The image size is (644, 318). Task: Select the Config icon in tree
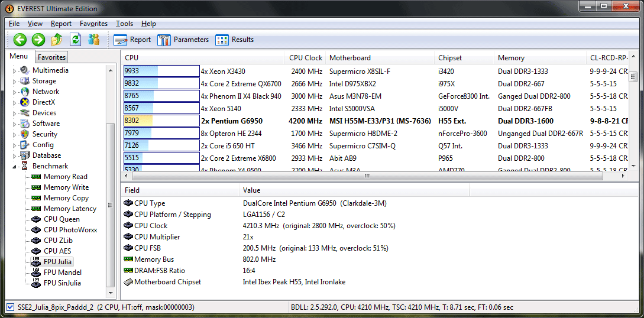click(25, 145)
